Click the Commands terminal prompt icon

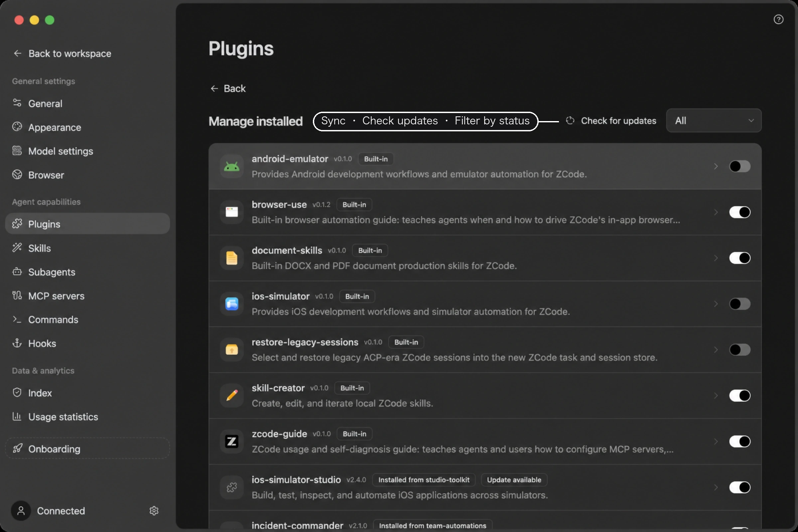[x=17, y=319]
